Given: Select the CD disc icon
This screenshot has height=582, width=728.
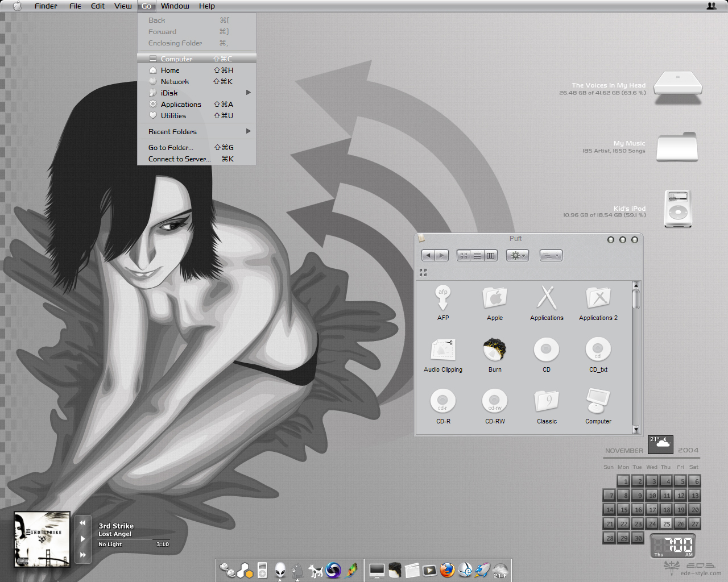Looking at the screenshot, I should click(547, 350).
